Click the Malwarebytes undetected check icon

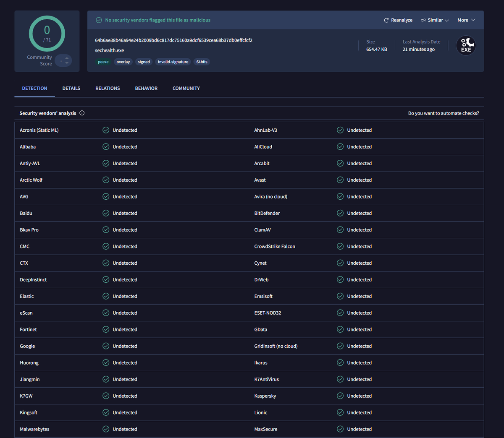tap(106, 429)
